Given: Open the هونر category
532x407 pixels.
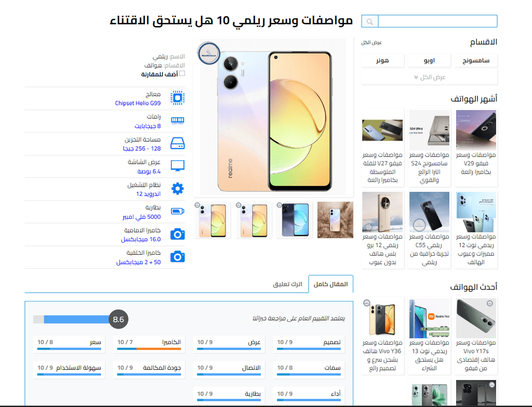Looking at the screenshot, I should (x=382, y=60).
